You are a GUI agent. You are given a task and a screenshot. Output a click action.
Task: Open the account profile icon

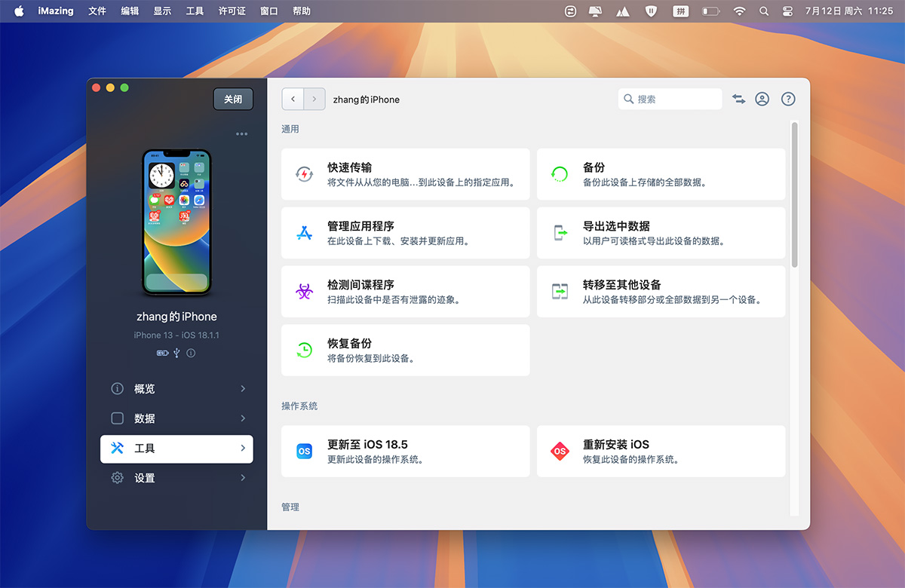pyautogui.click(x=762, y=99)
